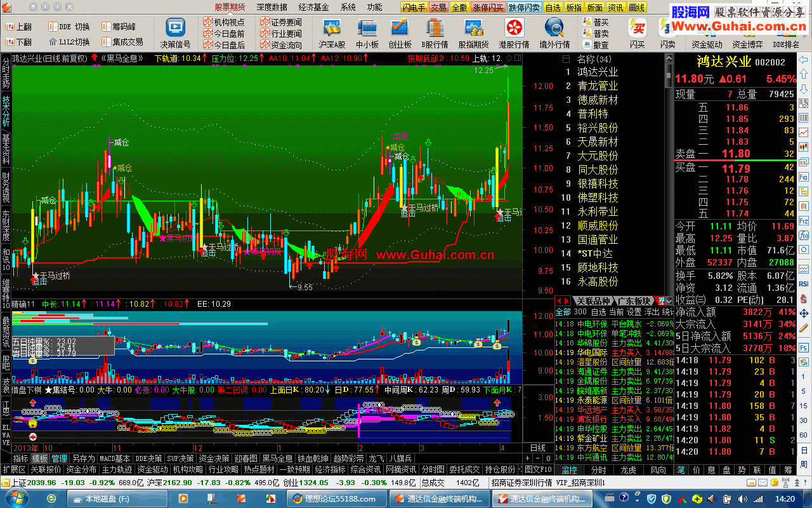This screenshot has height=508, width=812.
Task: Click the 全撤 cancel-all button
Action: (459, 7)
